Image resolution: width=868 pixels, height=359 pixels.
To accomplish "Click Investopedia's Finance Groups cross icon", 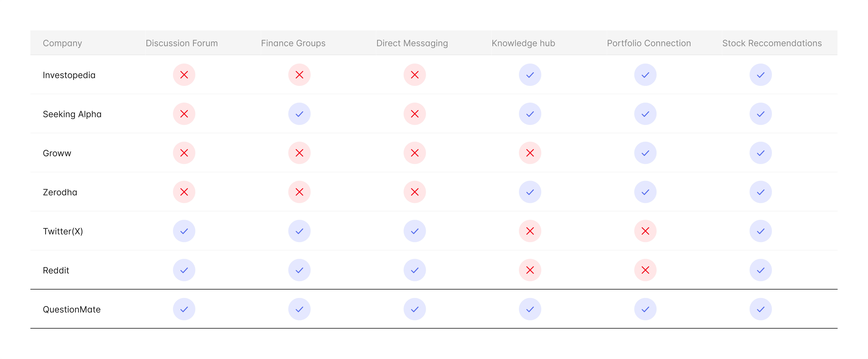I will pyautogui.click(x=299, y=75).
